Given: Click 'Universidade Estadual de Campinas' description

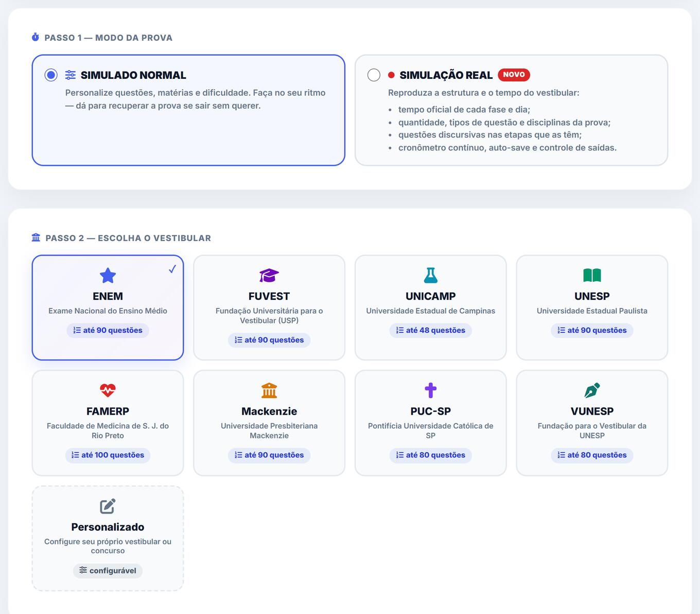Looking at the screenshot, I should pyautogui.click(x=431, y=311).
